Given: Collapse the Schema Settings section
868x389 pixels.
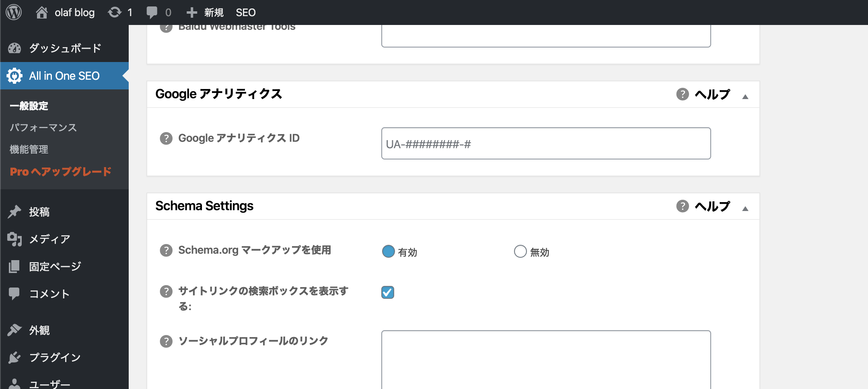Looking at the screenshot, I should 746,208.
